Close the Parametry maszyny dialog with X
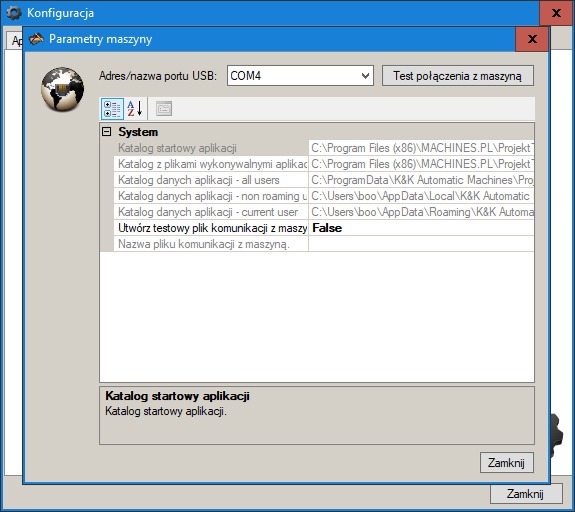This screenshot has height=512, width=575. (532, 39)
